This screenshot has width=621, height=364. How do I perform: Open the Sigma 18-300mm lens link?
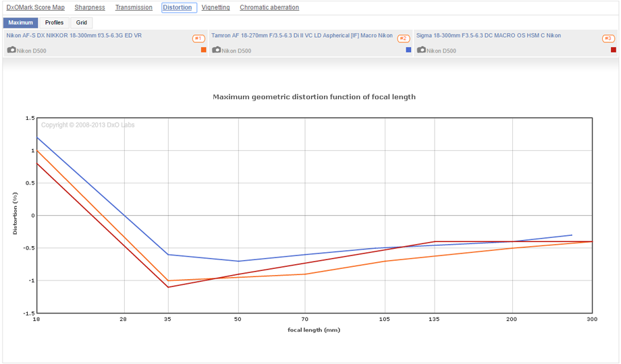[488, 35]
